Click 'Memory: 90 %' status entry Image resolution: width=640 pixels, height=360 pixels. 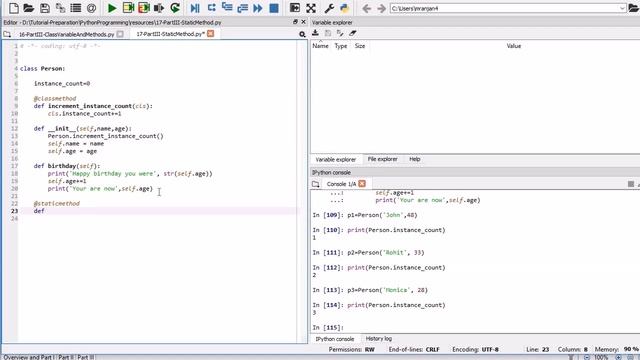coord(617,349)
